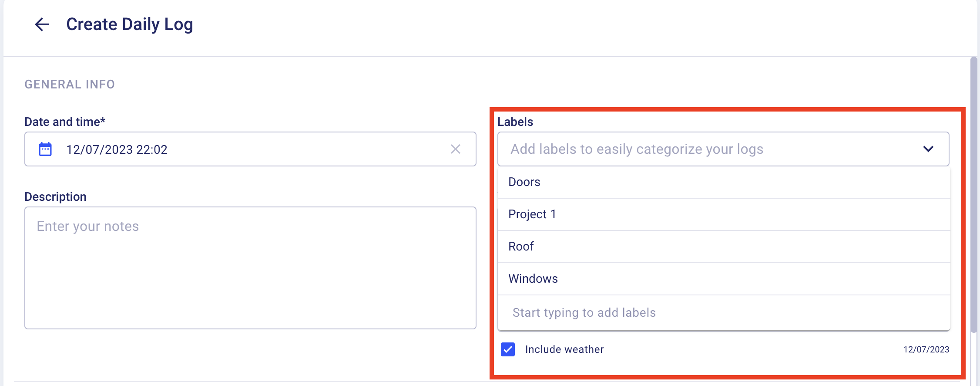Open the calendar date picker icon
Screen dimensions: 980x386
(45, 149)
